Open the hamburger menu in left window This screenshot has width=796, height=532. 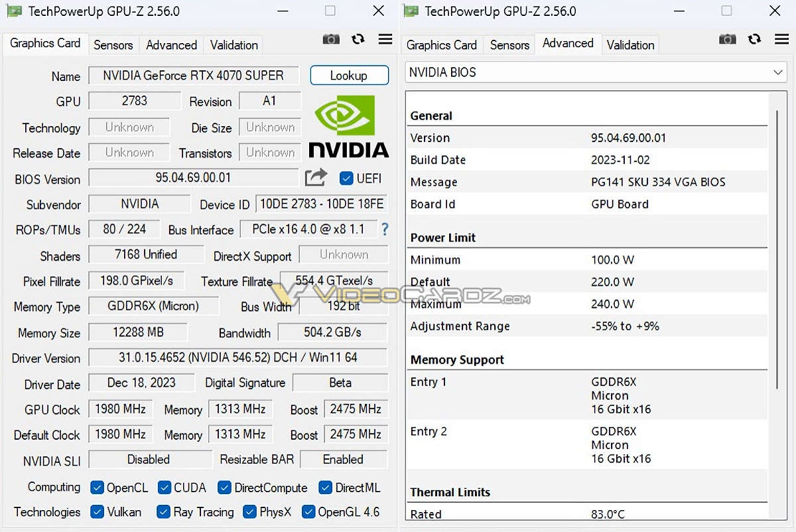(x=385, y=39)
